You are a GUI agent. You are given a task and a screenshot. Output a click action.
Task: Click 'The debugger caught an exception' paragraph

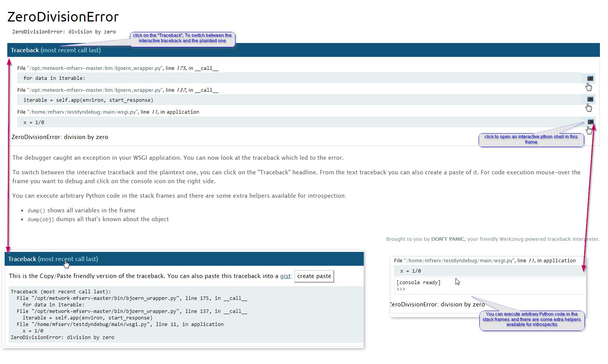pos(178,158)
